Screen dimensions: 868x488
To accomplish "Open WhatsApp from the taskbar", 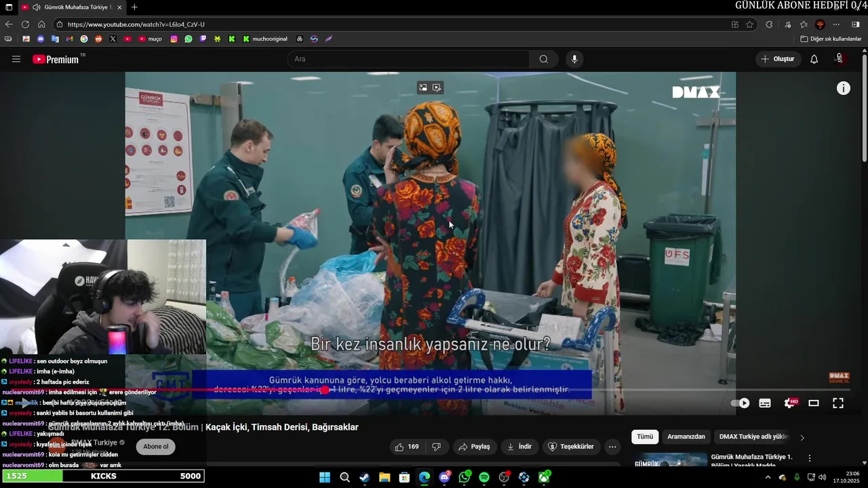I will (x=465, y=477).
